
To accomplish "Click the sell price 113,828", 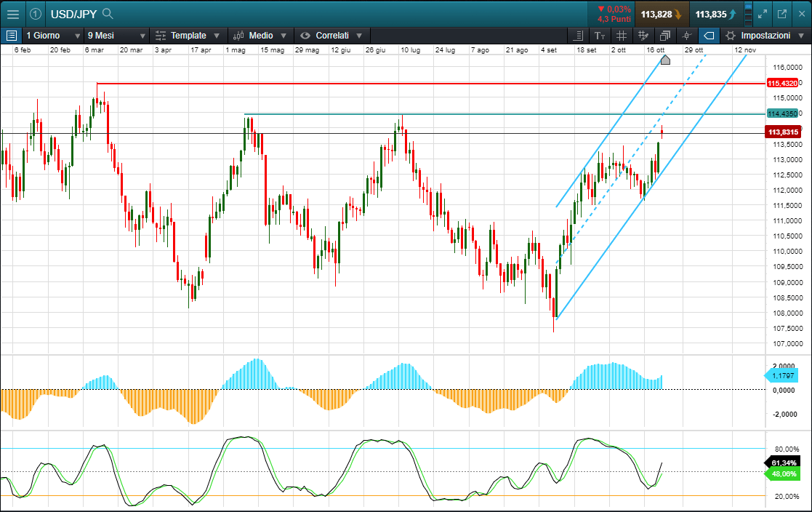I will [662, 14].
